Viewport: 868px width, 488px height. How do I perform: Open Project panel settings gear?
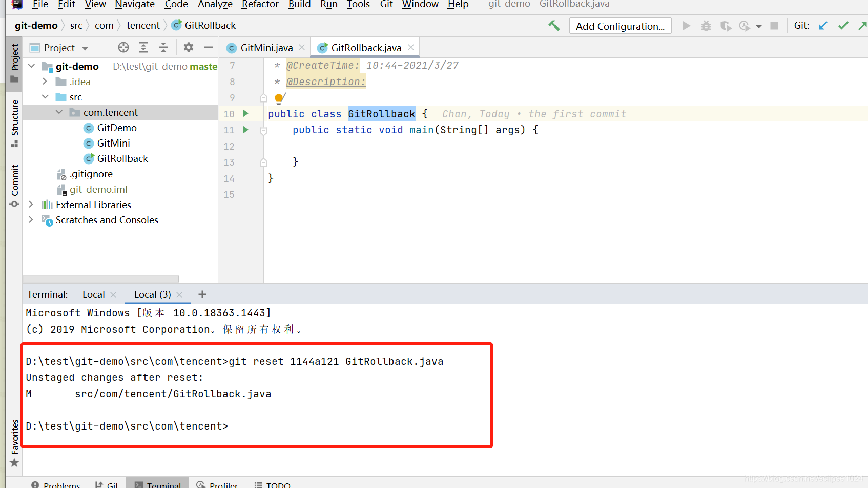click(x=189, y=48)
